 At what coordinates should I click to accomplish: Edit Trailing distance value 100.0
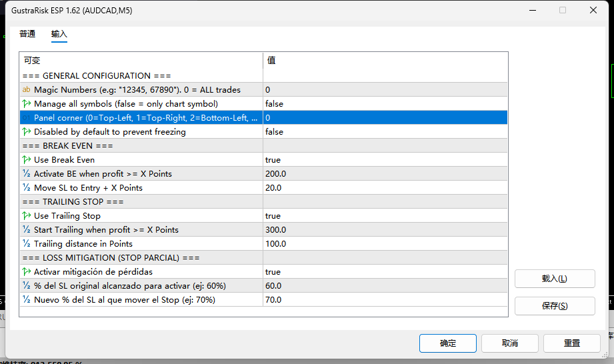385,244
